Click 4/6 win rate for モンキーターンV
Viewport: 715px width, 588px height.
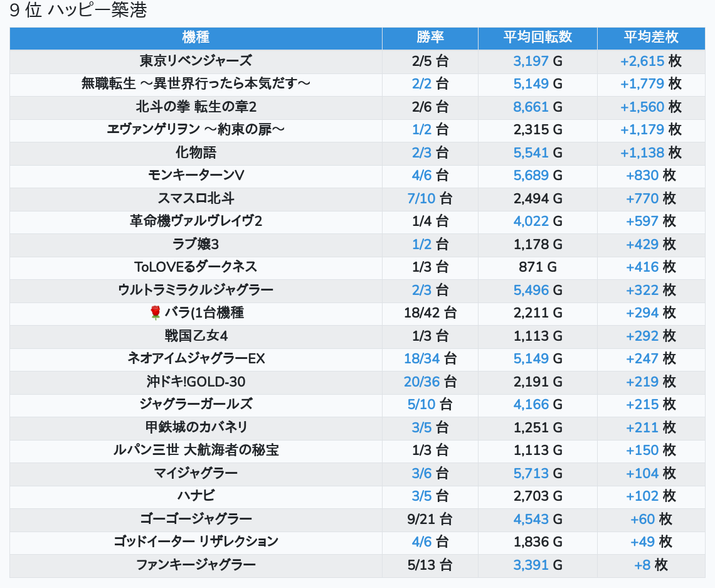point(422,176)
